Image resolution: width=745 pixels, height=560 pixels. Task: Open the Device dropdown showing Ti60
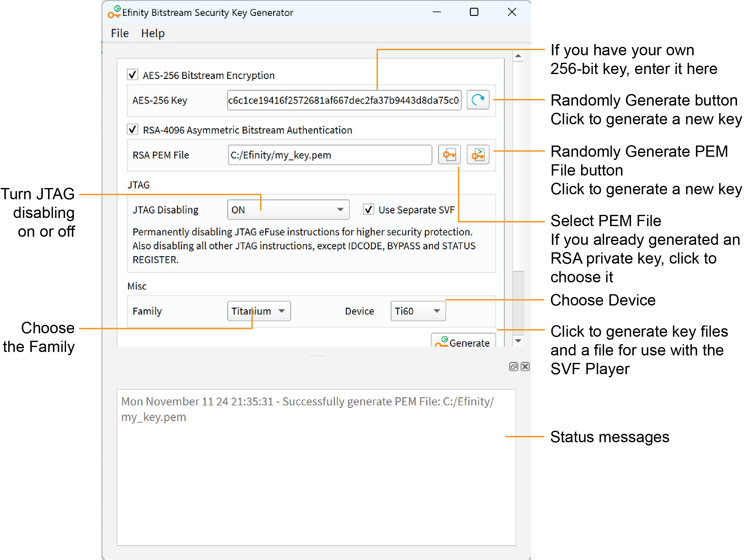coord(418,311)
